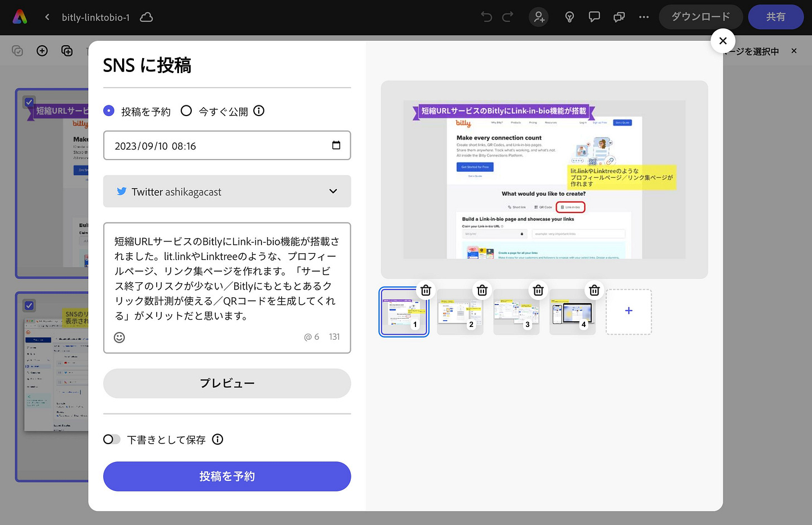Open the emoji picker smiley icon
The width and height of the screenshot is (812, 525).
(x=119, y=337)
